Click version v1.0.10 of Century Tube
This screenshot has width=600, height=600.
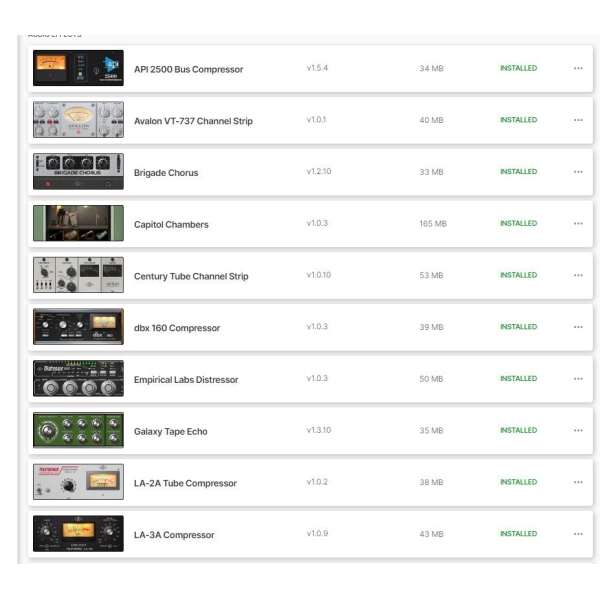319,275
